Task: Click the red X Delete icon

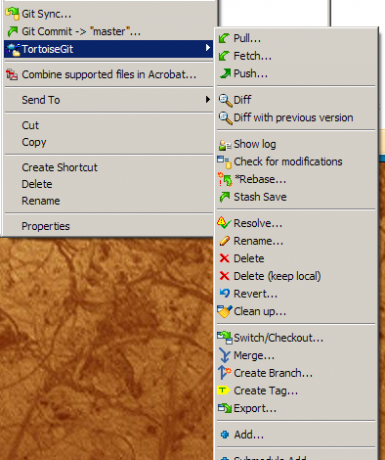Action: click(x=224, y=258)
